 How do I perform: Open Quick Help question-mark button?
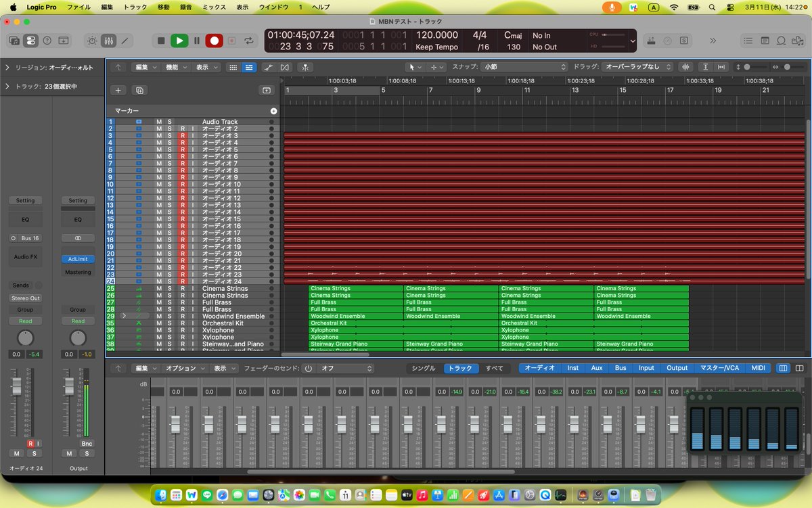[x=47, y=41]
